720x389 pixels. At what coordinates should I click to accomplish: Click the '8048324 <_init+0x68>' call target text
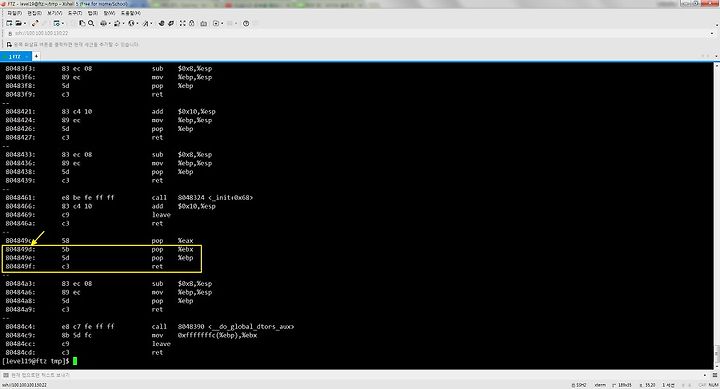click(x=215, y=197)
